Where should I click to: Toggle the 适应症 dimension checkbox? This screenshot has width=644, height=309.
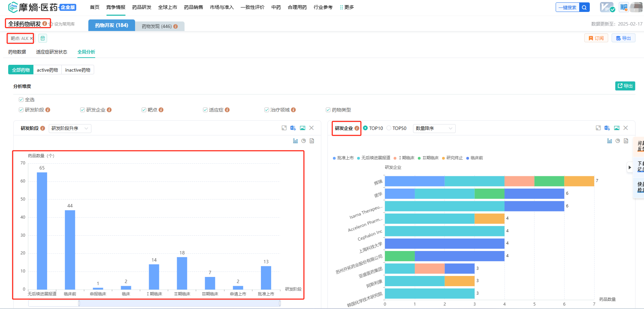pos(205,110)
